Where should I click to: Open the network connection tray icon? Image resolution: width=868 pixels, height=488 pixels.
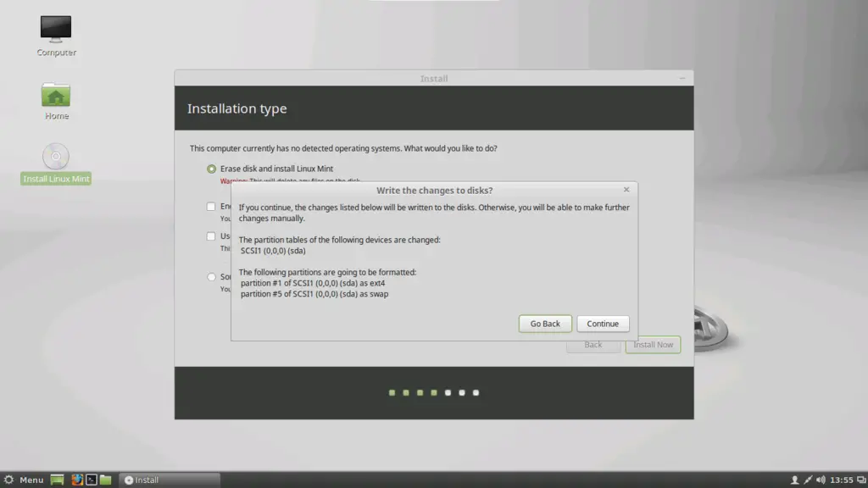pyautogui.click(x=808, y=480)
